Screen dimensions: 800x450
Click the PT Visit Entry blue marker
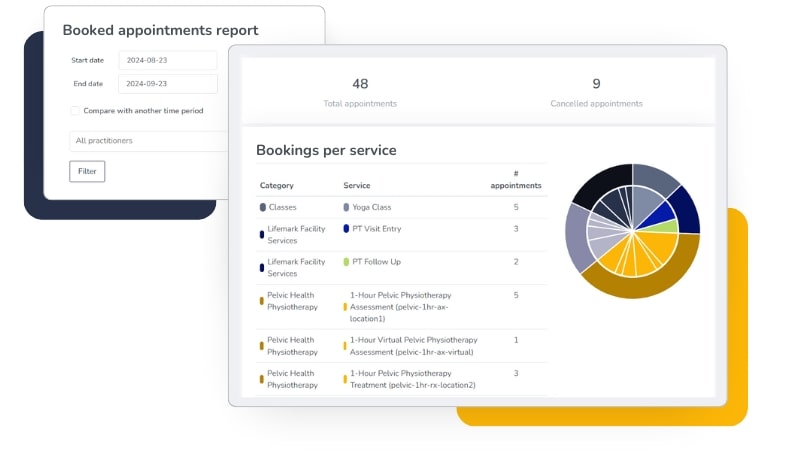pos(346,228)
